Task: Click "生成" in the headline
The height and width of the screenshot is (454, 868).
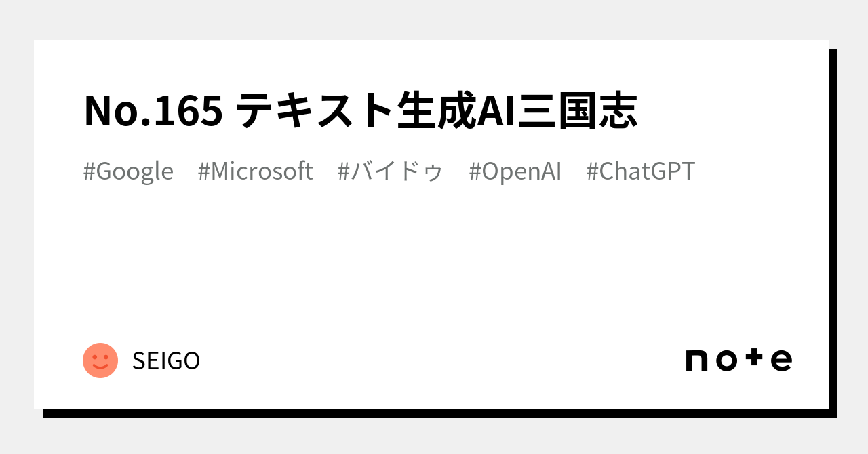Action: point(434,111)
